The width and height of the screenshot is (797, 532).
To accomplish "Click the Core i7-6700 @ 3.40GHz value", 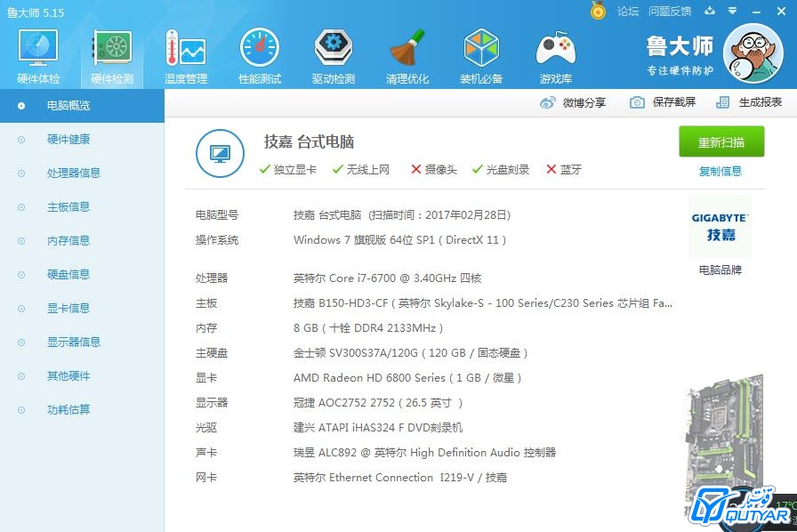I will [x=387, y=278].
